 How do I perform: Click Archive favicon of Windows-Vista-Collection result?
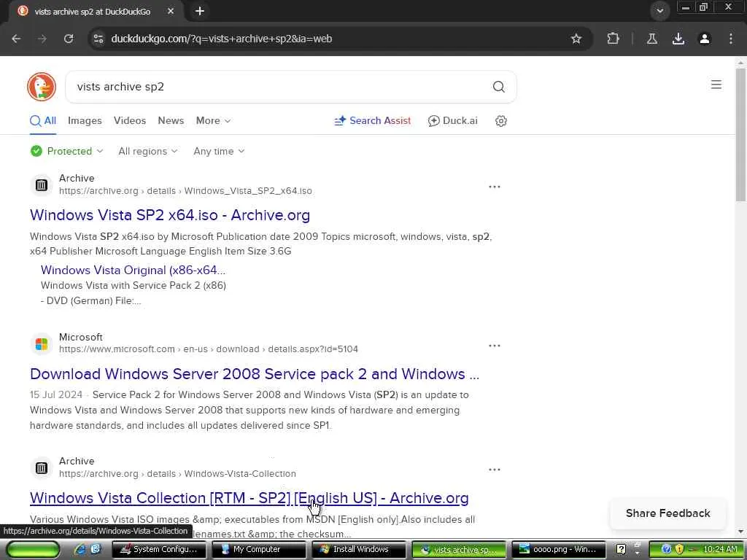pos(42,468)
